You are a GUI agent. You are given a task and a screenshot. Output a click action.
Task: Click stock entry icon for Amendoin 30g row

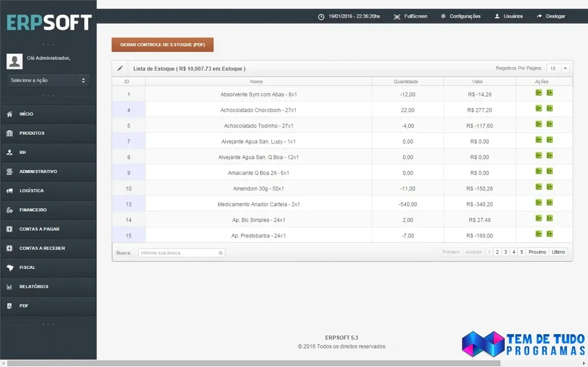click(539, 187)
